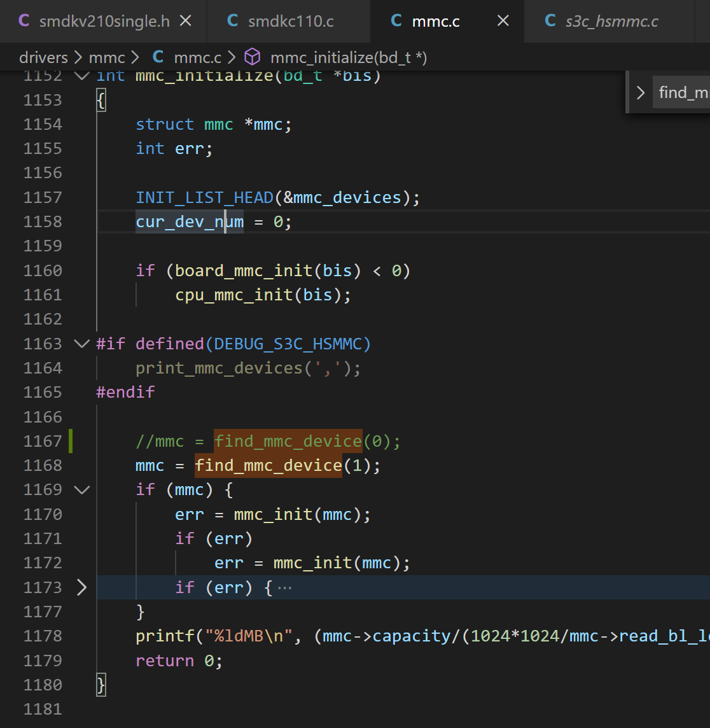
Task: Select the drivers breadcrumb folder
Action: (43, 58)
